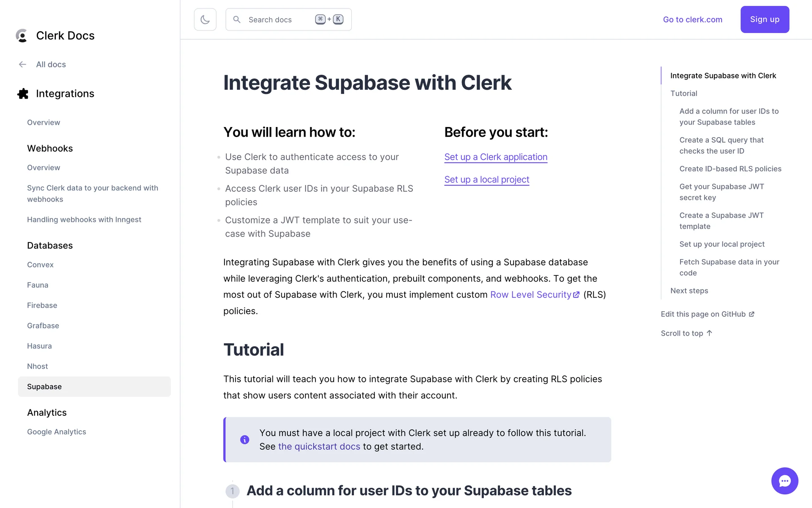Jump to Next steps in table of contents
The width and height of the screenshot is (812, 508).
[x=689, y=291]
